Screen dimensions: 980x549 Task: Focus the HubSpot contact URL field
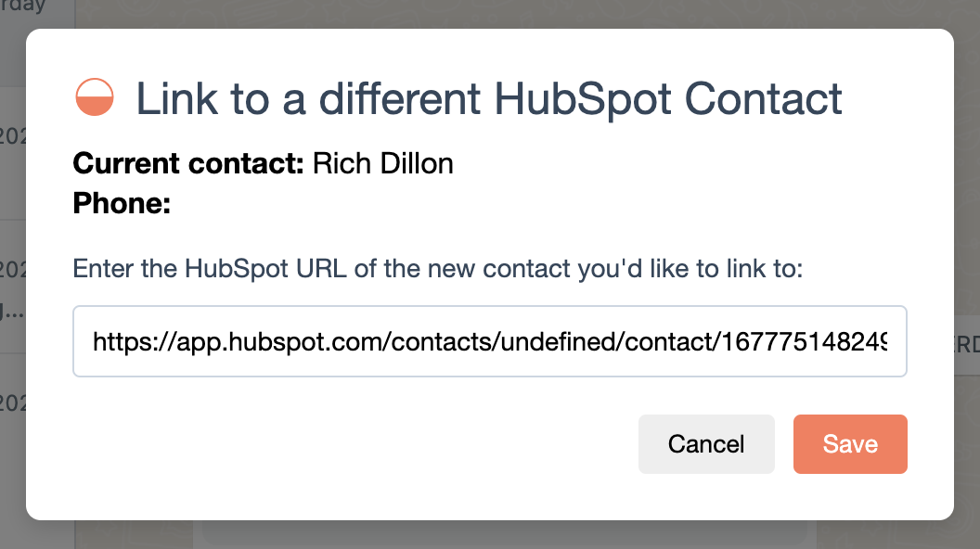point(490,341)
